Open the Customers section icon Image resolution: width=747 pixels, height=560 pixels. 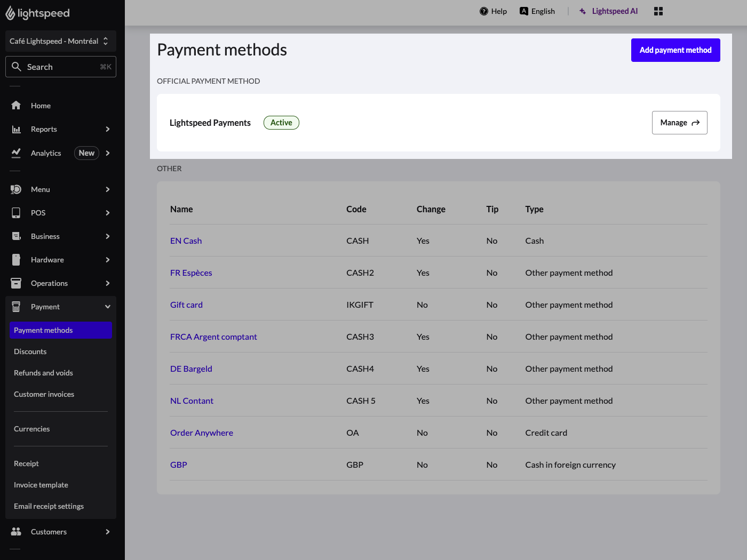point(16,531)
